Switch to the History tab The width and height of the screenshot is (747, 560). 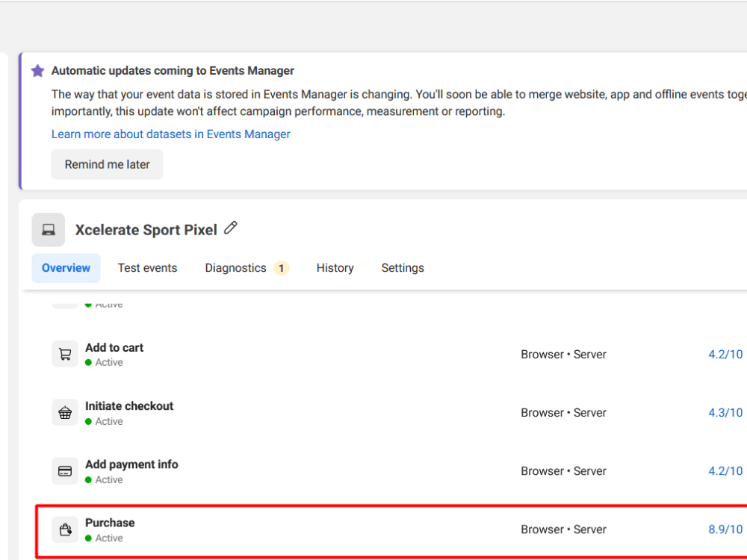[335, 267]
